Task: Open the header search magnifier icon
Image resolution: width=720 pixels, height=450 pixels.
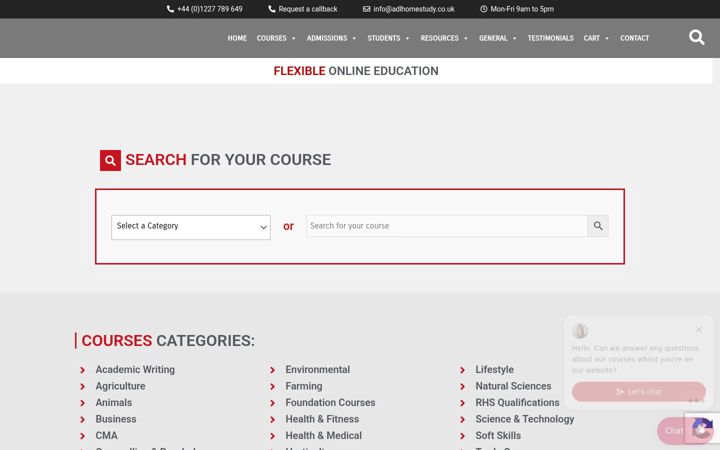Action: pos(697,37)
